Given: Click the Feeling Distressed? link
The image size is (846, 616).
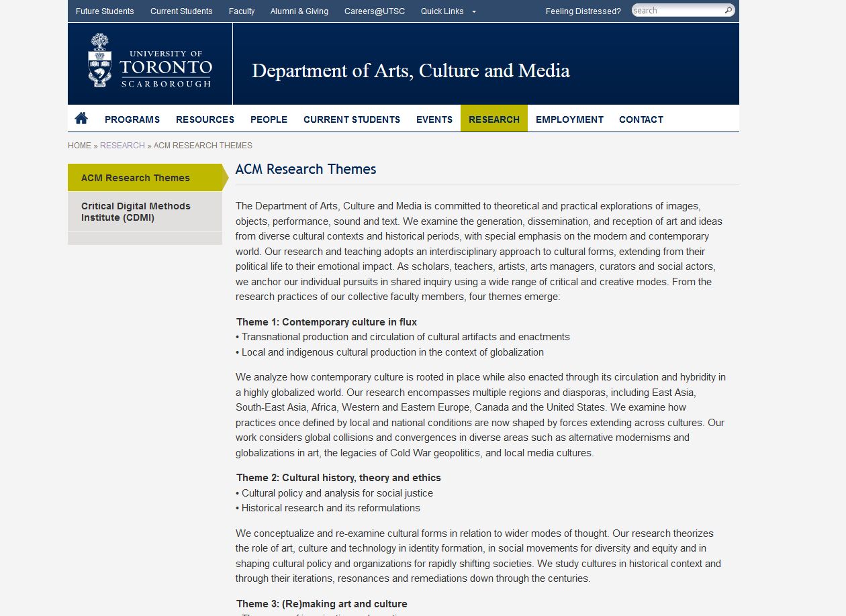Looking at the screenshot, I should [583, 11].
